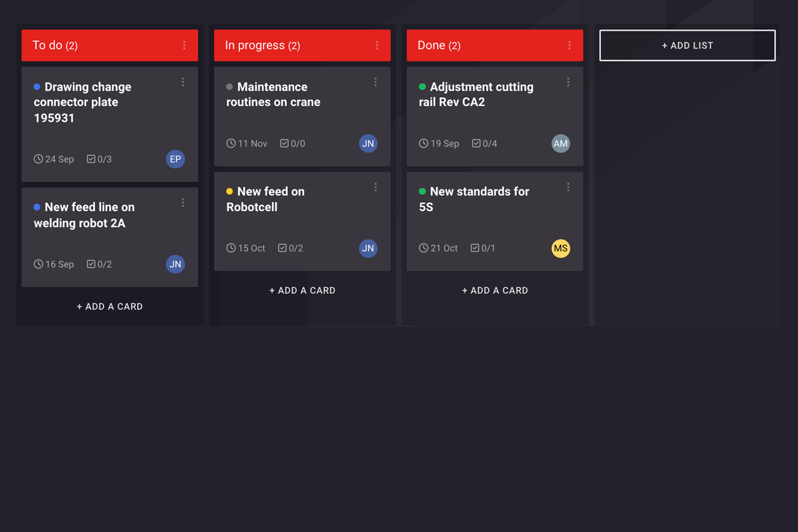The image size is (798, 532).
Task: Click green status dot on Adjustment cutting rail card
Action: coord(422,87)
